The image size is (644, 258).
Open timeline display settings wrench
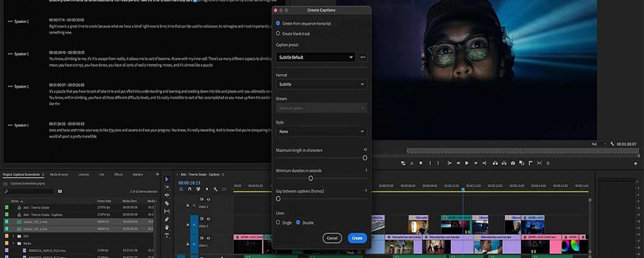point(215,189)
